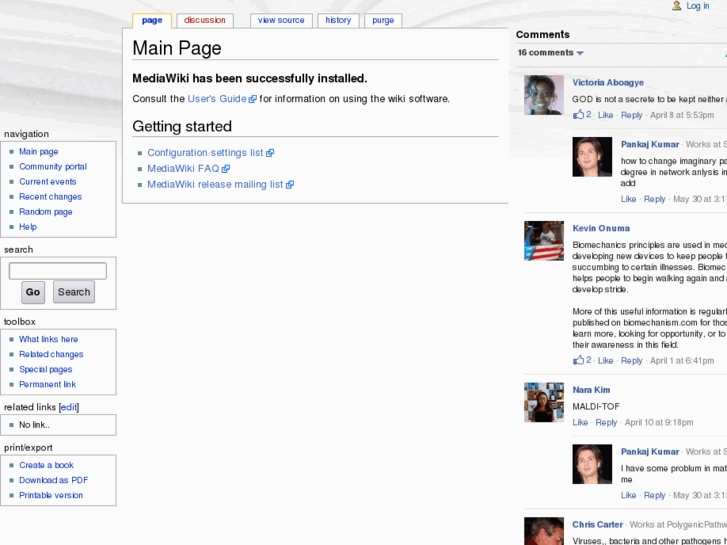
Task: Click external link icon after MediaWiki FAQ
Action: [x=226, y=169]
